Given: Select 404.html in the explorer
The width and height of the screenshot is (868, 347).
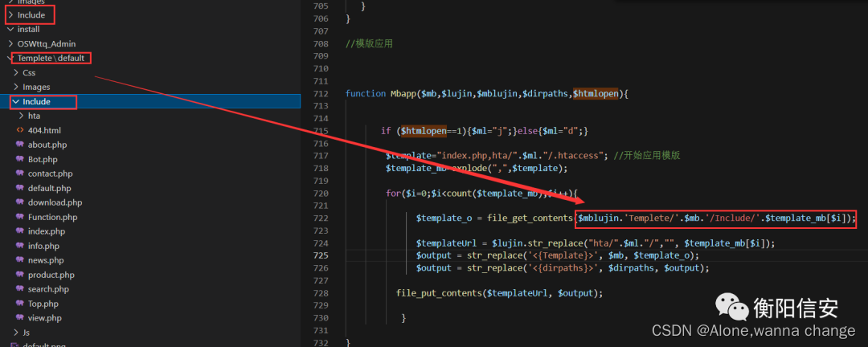Looking at the screenshot, I should pos(44,131).
